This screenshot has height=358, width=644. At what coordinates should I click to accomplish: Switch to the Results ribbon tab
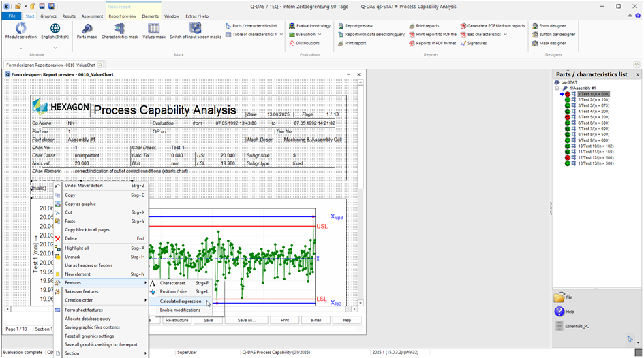point(69,16)
